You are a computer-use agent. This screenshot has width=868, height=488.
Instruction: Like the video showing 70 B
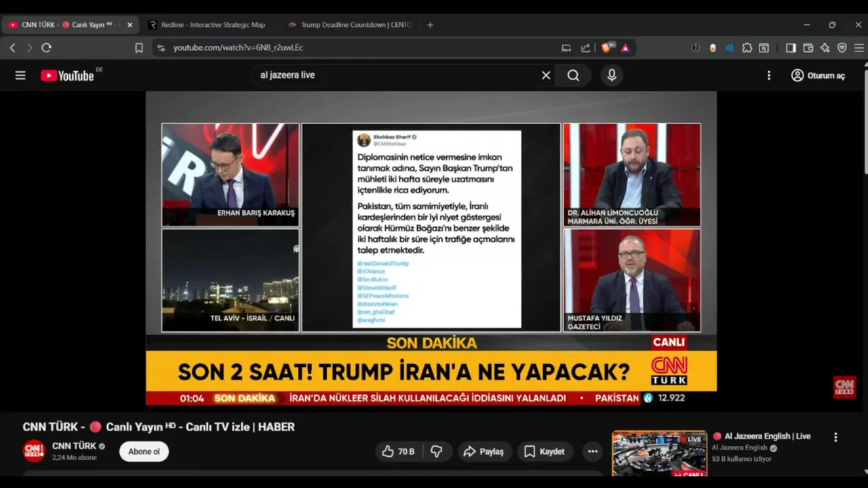(398, 451)
